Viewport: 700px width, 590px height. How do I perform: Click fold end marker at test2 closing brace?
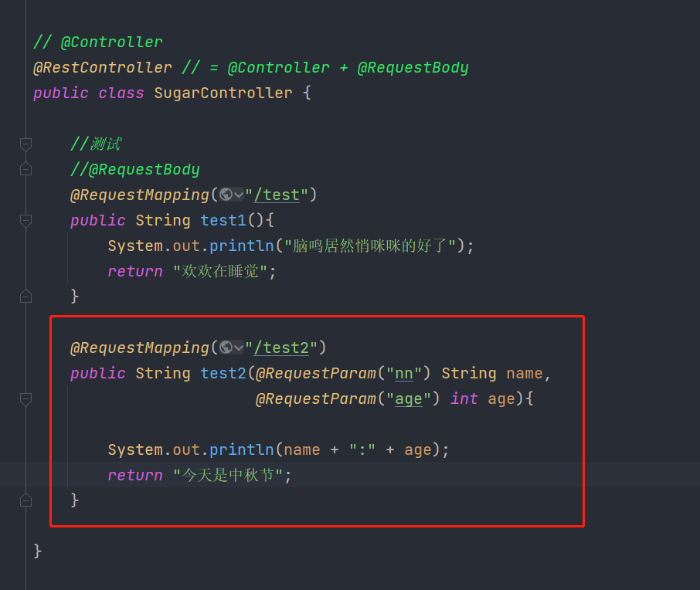point(26,500)
